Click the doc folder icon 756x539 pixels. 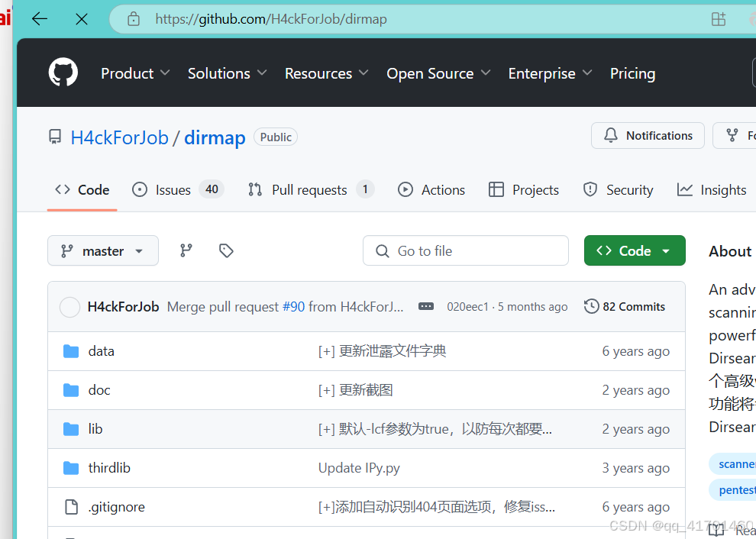click(71, 391)
